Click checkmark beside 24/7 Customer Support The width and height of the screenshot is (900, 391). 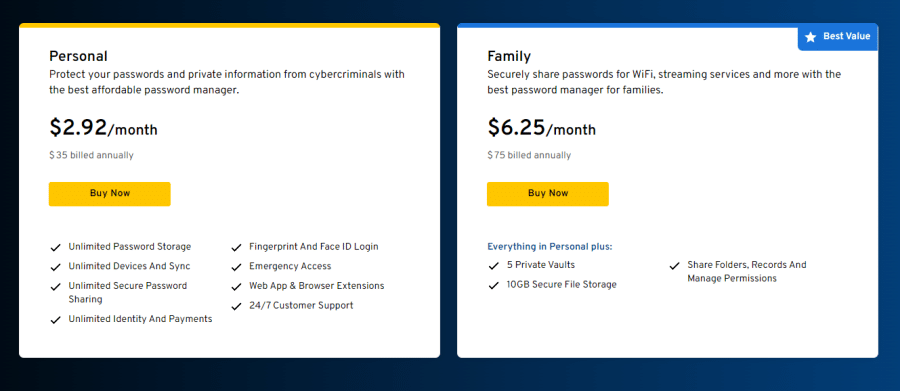pos(236,307)
